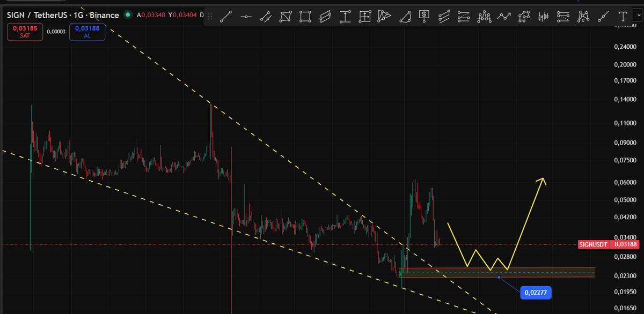
Task: Select the Polyline node tool
Action: 524,17
